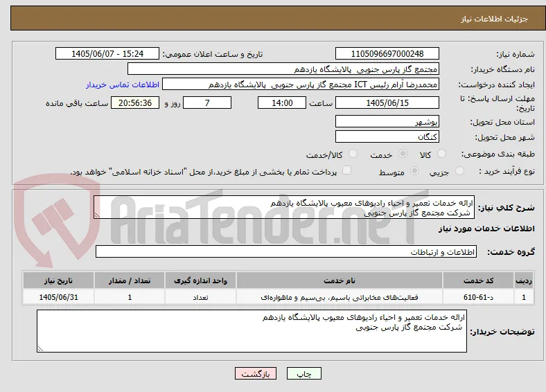The image size is (546, 392).
Task: Click the service code cell د-61-610
Action: coord(479,297)
